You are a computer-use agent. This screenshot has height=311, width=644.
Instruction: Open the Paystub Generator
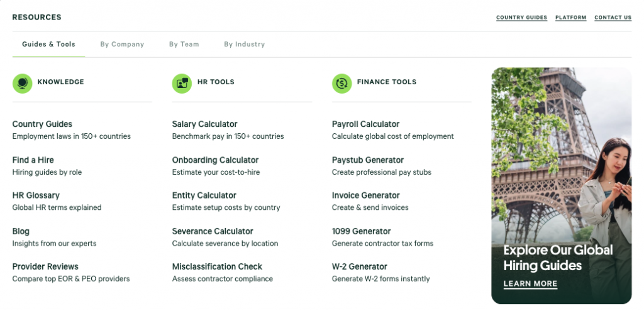coord(368,160)
